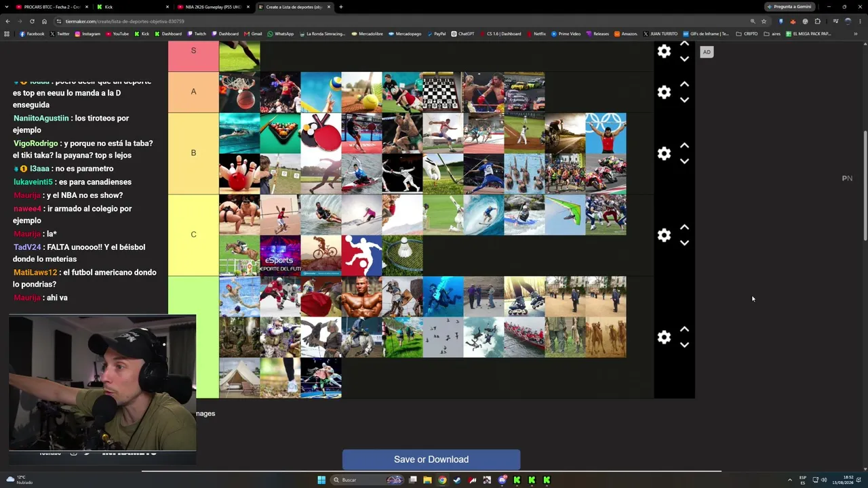The image size is (868, 488).
Task: Expand the CRIPTO bookmarks folder
Action: [747, 33]
